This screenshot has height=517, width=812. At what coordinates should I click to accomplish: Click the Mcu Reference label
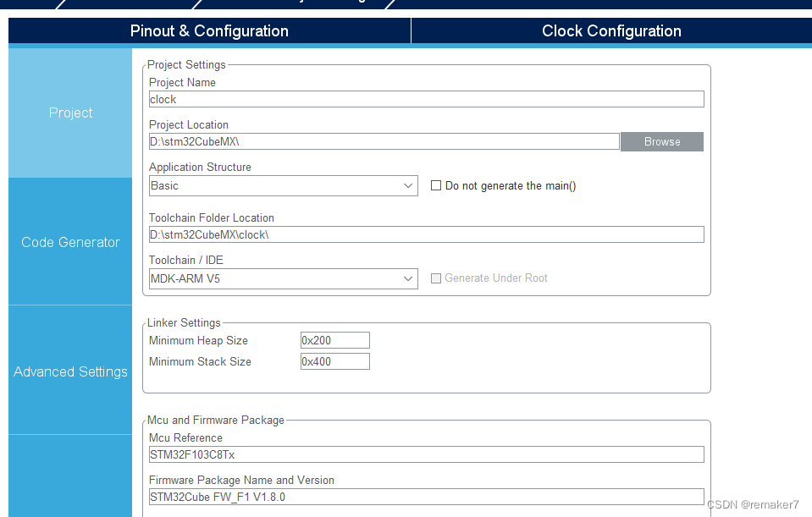[x=185, y=437]
